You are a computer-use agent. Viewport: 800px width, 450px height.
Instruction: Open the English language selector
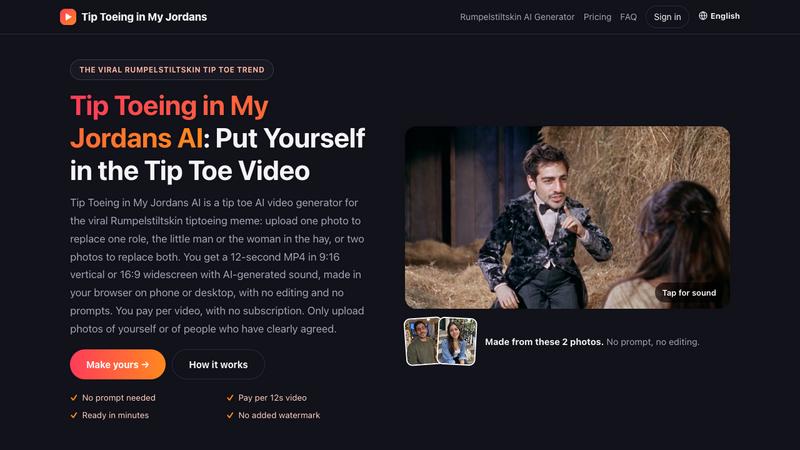pos(719,16)
